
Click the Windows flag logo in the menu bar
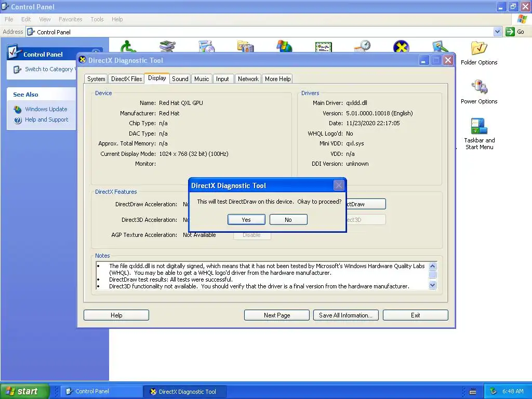pyautogui.click(x=522, y=19)
